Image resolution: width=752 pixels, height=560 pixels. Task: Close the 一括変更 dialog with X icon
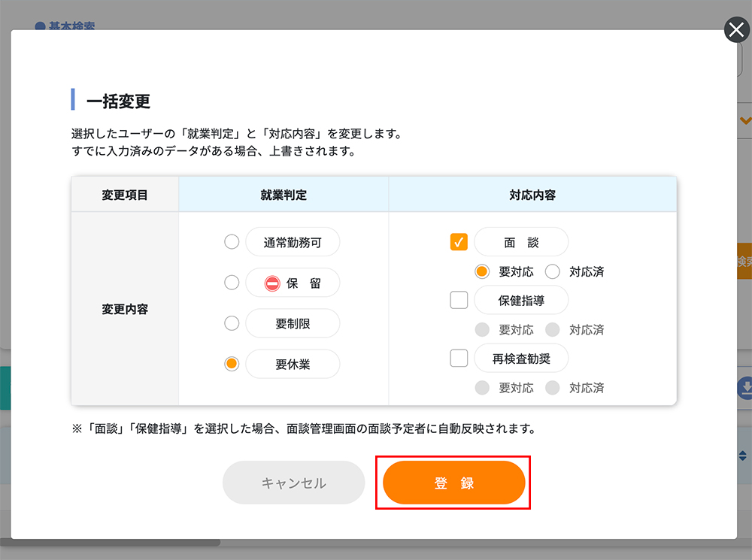point(735,30)
